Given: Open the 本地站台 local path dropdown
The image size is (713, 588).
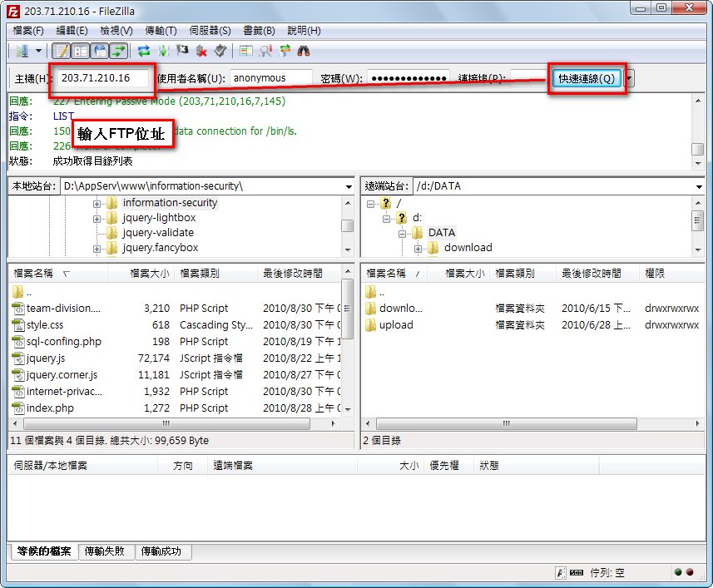Looking at the screenshot, I should pos(349,186).
